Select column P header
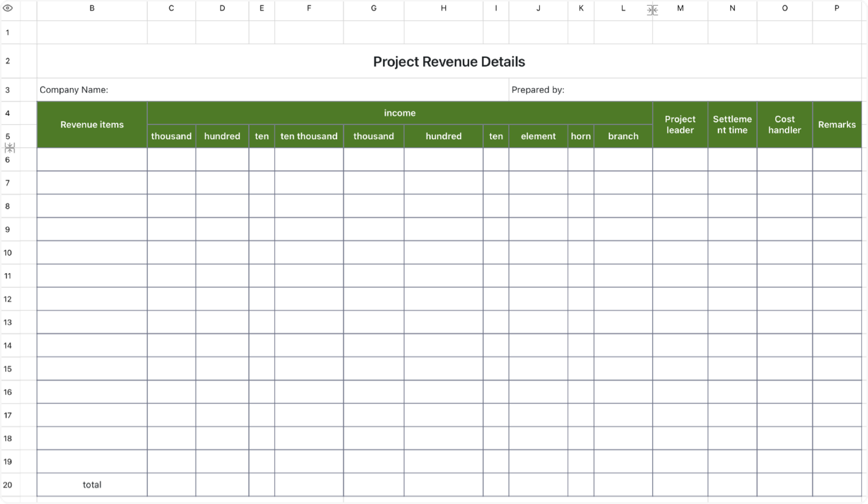Viewport: 868px width, 504px height. pyautogui.click(x=837, y=8)
